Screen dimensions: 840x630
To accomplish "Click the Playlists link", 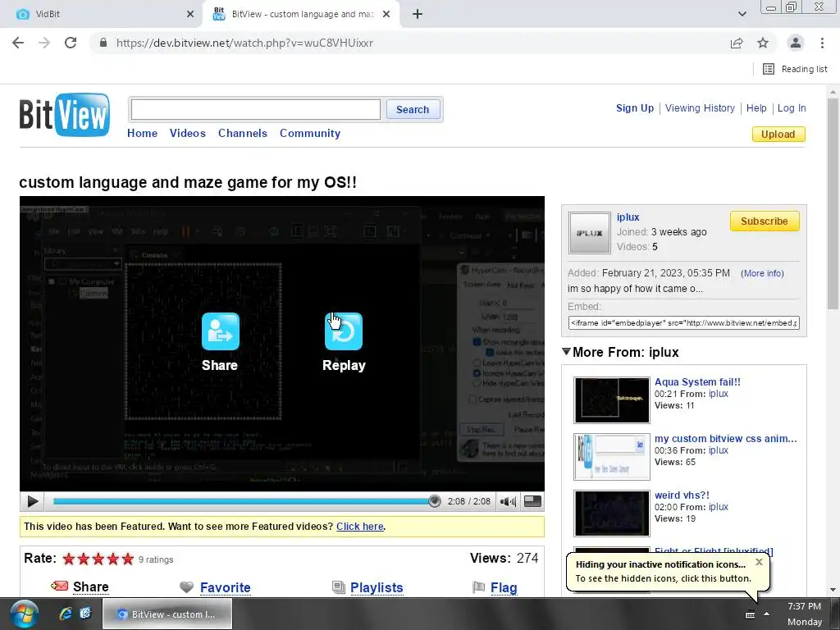I will tap(377, 587).
